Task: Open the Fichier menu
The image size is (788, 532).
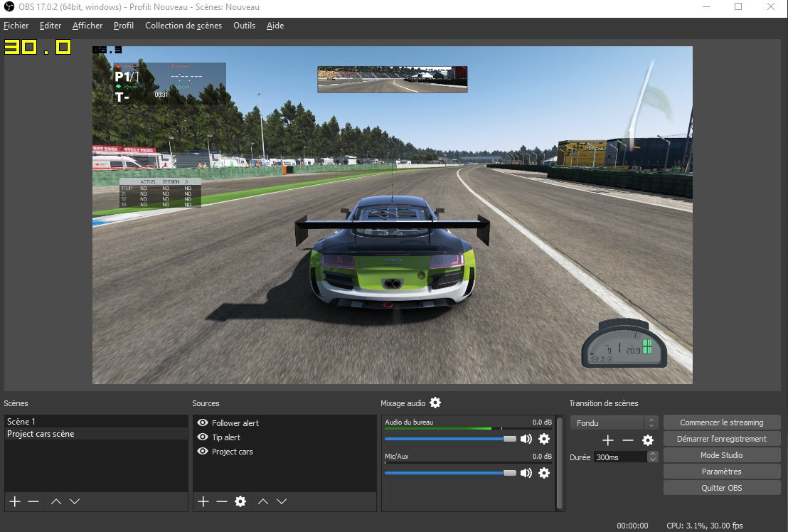Action: (x=16, y=26)
